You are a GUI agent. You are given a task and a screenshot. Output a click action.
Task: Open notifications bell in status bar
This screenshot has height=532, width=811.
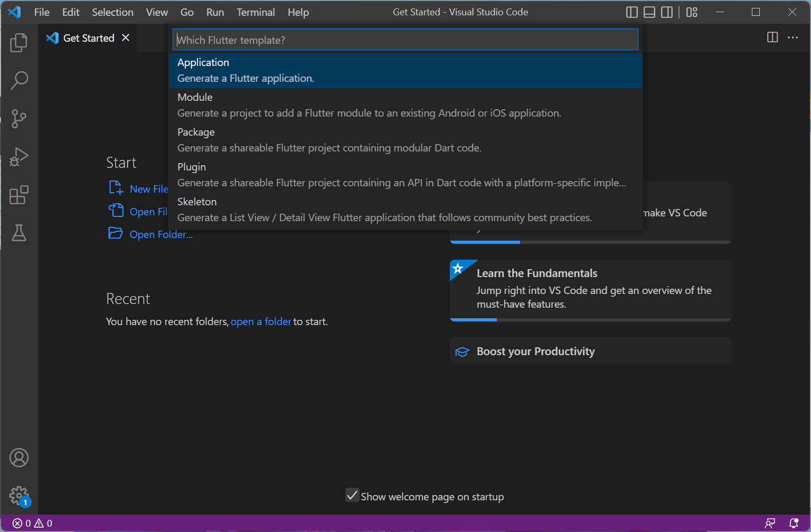click(794, 523)
